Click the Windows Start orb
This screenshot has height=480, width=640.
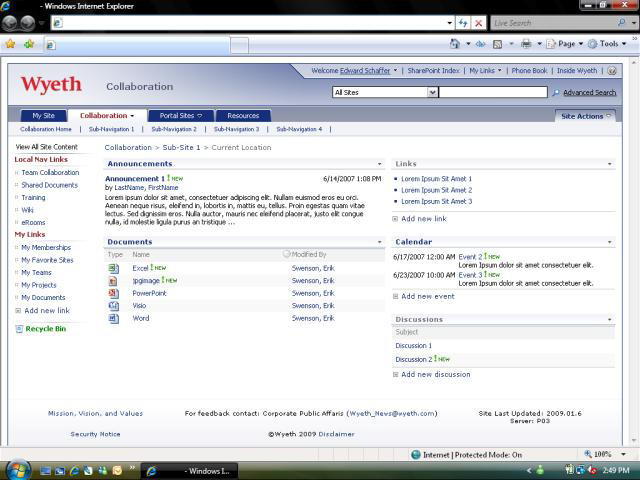[18, 470]
